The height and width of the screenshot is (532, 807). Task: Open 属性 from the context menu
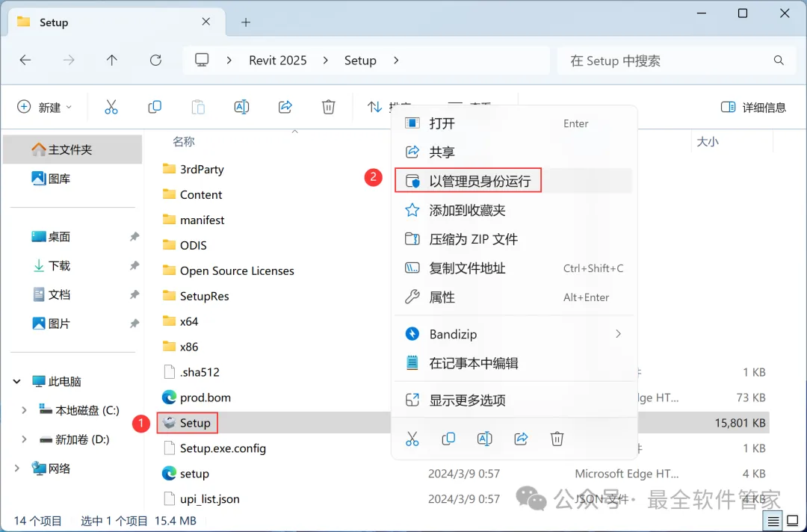pos(513,297)
